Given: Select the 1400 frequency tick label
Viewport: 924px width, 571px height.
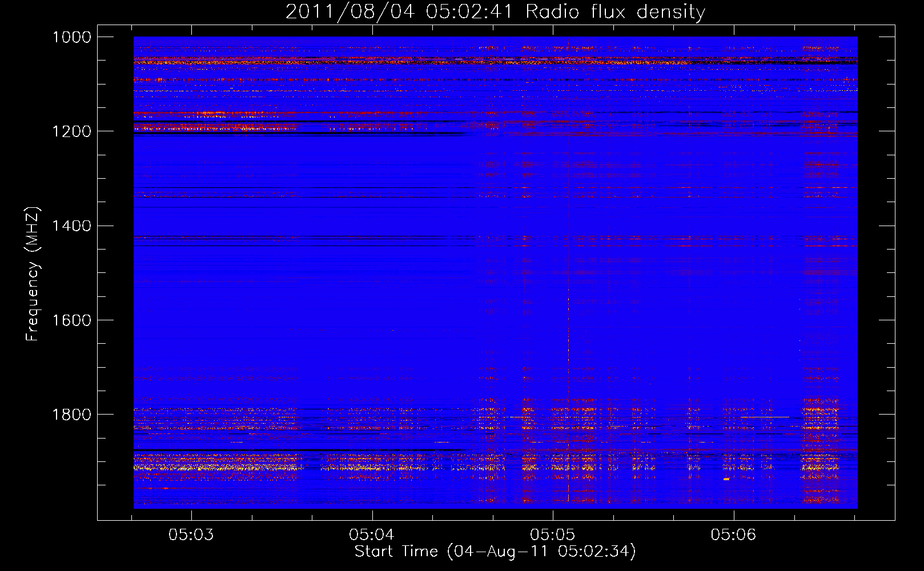Looking at the screenshot, I should point(72,226).
